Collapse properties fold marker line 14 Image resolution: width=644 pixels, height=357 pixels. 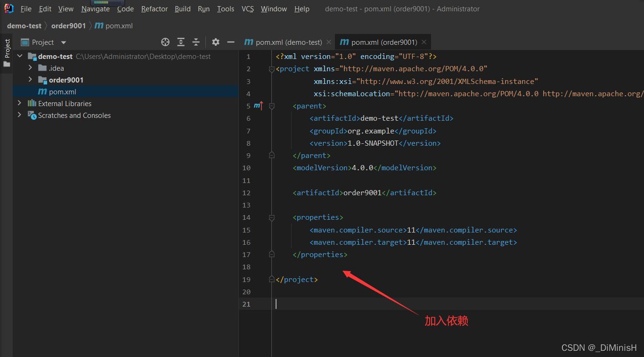[271, 218]
